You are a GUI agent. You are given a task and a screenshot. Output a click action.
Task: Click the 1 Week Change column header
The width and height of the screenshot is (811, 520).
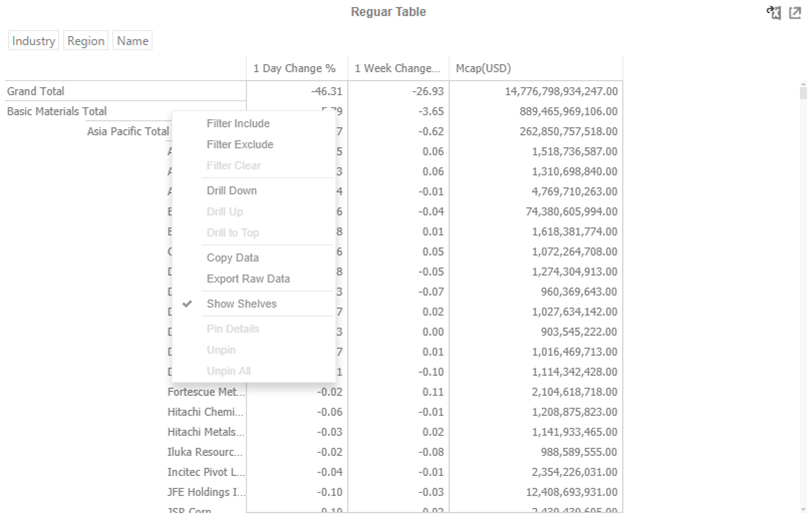397,69
